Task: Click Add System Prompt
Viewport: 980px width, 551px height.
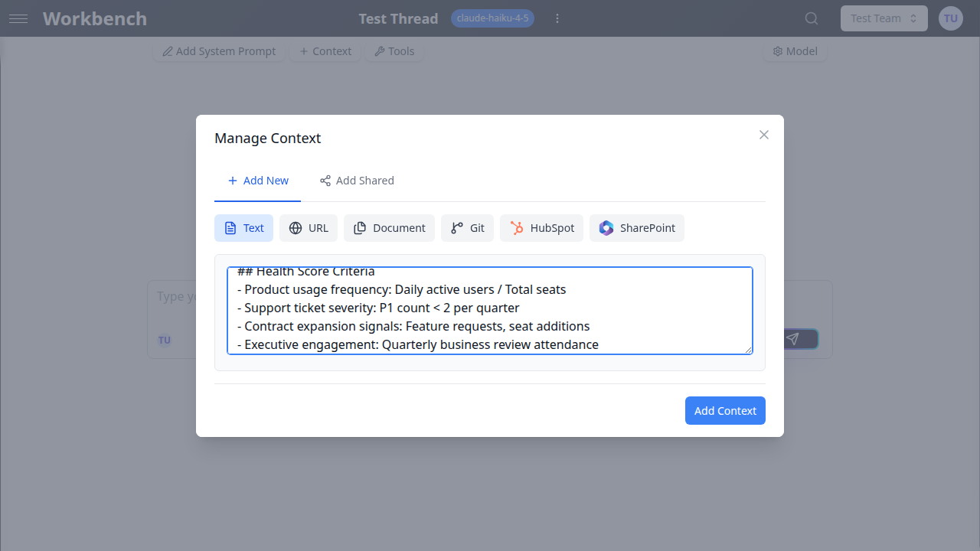Action: [x=218, y=51]
